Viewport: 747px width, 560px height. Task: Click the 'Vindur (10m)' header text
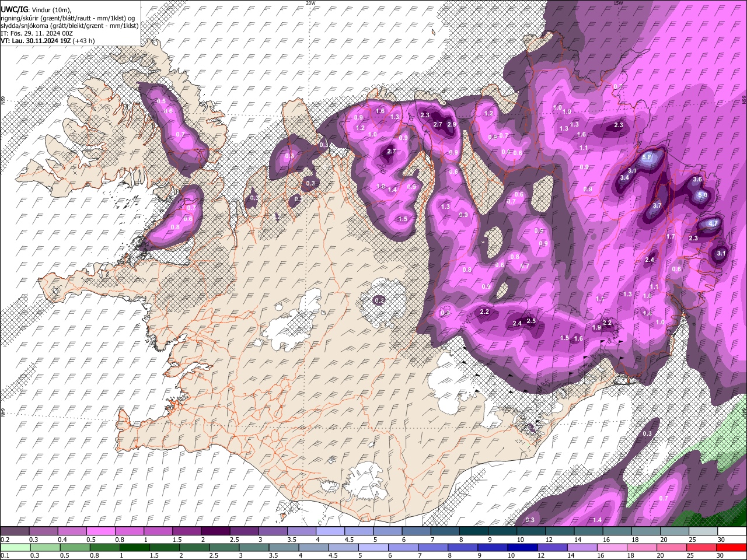coord(51,10)
